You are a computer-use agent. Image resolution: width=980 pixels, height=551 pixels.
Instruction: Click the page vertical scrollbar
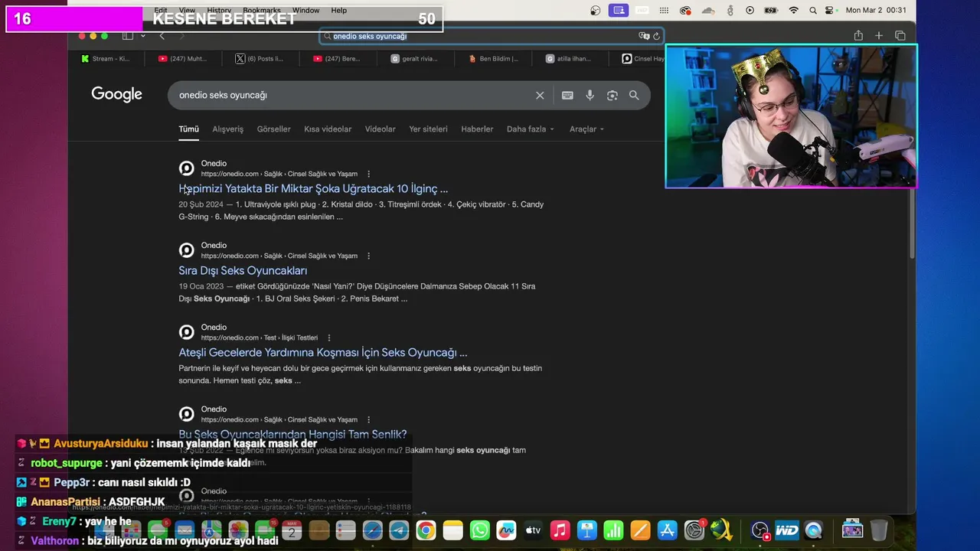(911, 222)
